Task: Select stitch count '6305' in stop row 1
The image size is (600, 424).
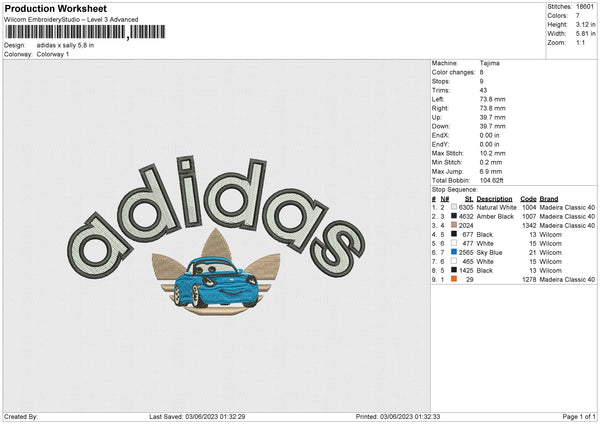Action: 466,207
